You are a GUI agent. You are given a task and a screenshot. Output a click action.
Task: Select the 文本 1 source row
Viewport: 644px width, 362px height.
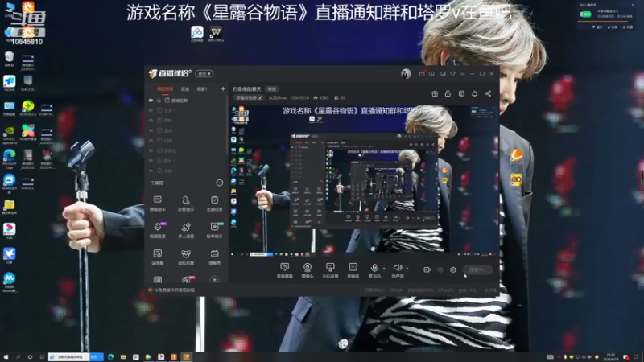tap(186, 110)
